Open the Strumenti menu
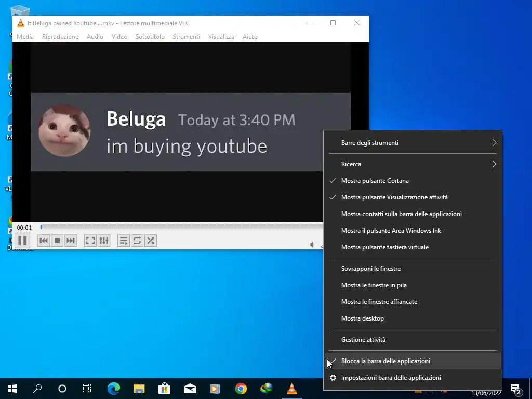Viewport: 532px width, 399px height. [187, 37]
